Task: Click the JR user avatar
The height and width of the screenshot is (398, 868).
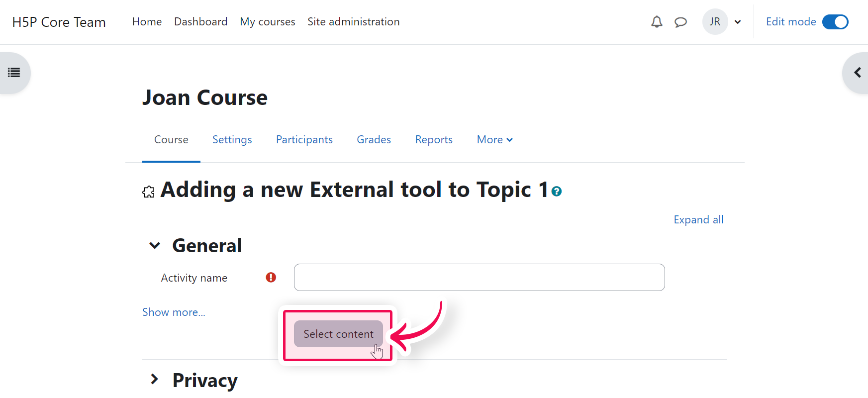Action: tap(715, 22)
